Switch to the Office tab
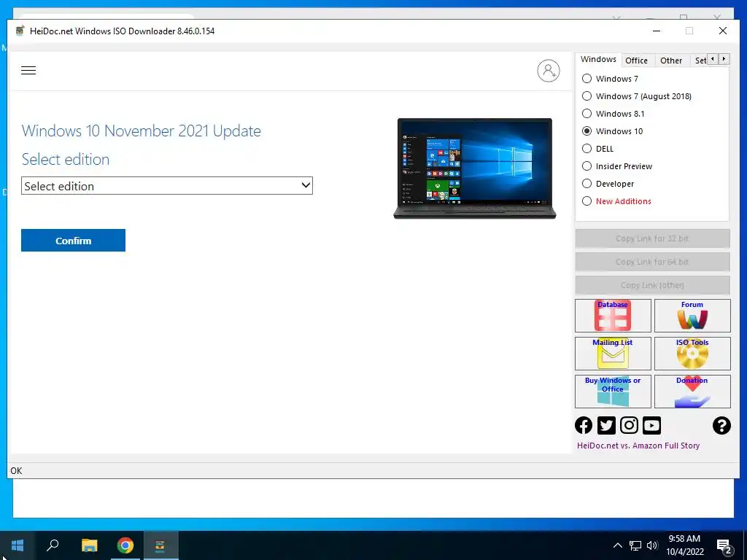Viewport: 747px width, 560px height. coord(636,61)
